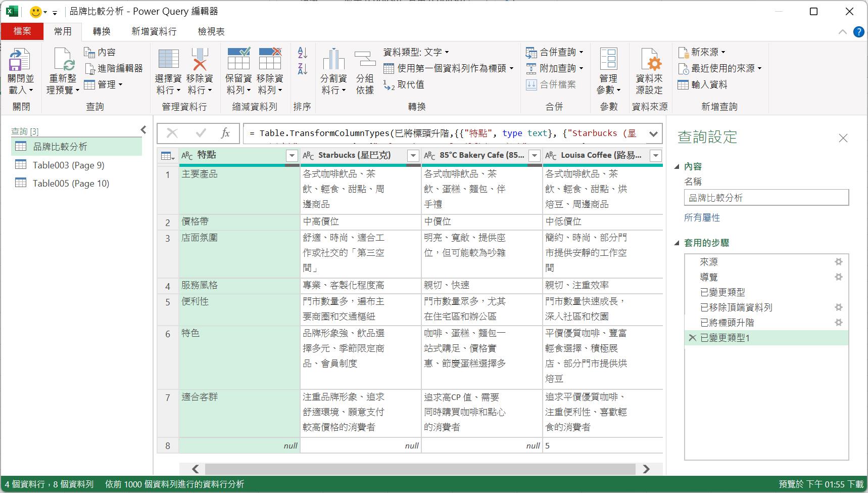Collapse the 套用的步驟 section

pyautogui.click(x=678, y=243)
